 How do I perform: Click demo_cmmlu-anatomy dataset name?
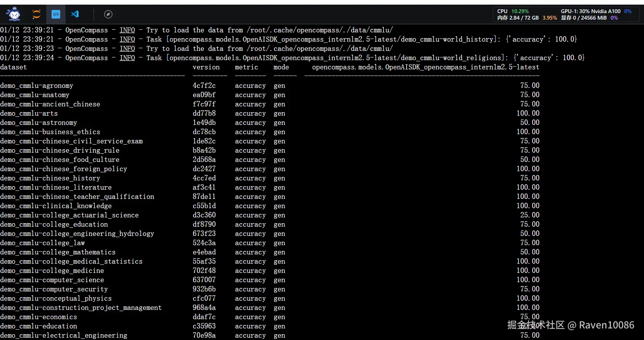(x=35, y=95)
